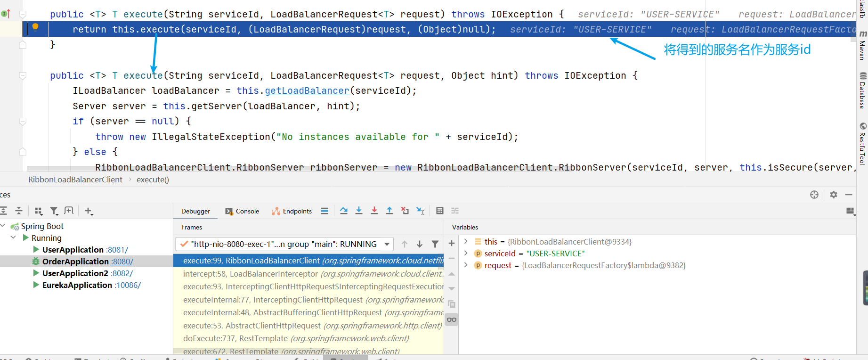Click the Drop Frame icon
Image resolution: width=868 pixels, height=360 pixels.
[x=405, y=211]
